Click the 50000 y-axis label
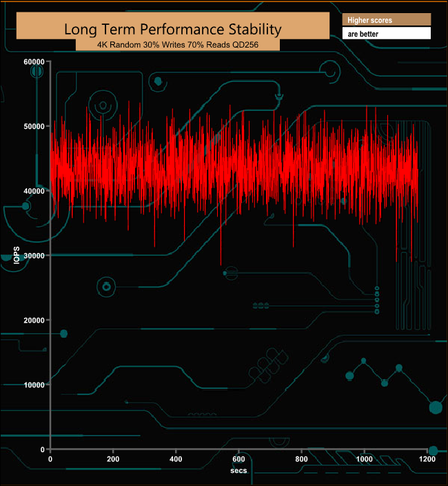This screenshot has width=448, height=486. pyautogui.click(x=34, y=126)
